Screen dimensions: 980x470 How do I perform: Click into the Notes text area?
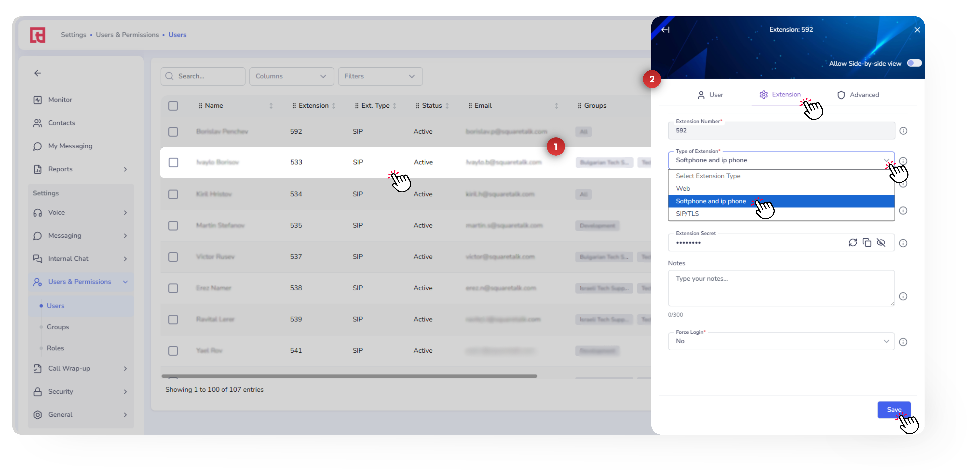coord(781,288)
